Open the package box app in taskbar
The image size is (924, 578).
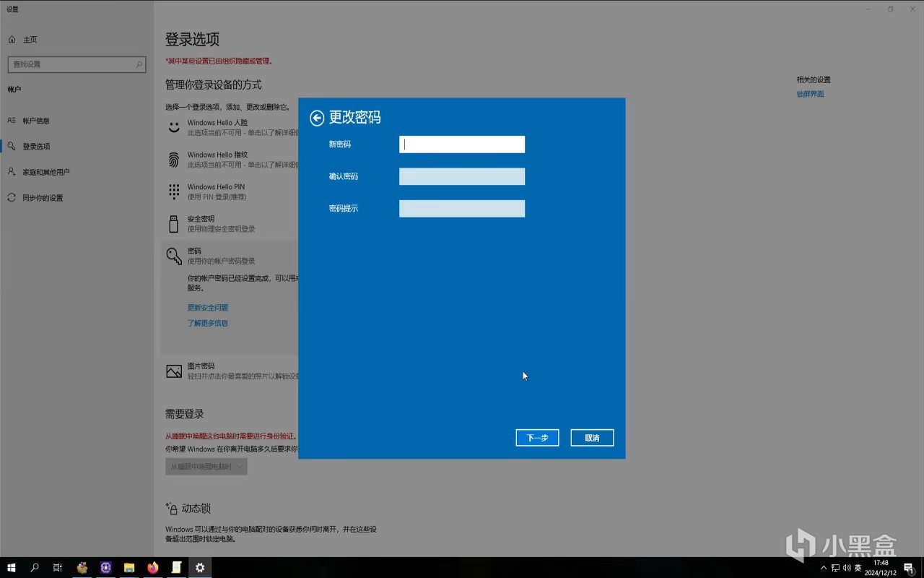[x=82, y=568]
